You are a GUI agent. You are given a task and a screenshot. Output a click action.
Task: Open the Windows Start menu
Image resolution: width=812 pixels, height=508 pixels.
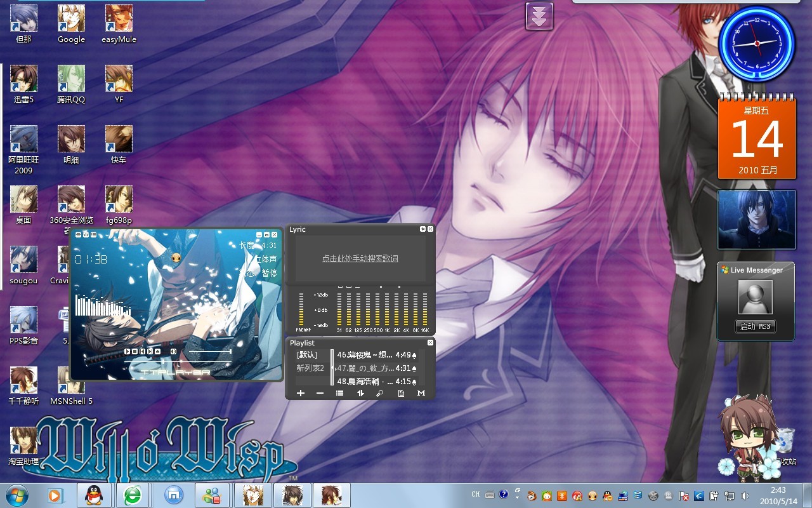(16, 495)
